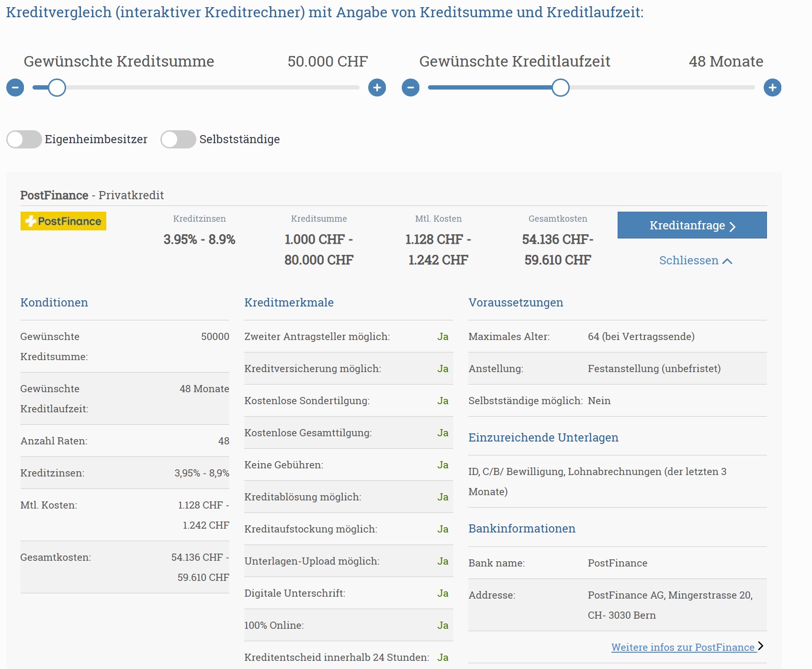
Task: Click the Kreditlaufzeit slider handle
Action: click(x=560, y=88)
